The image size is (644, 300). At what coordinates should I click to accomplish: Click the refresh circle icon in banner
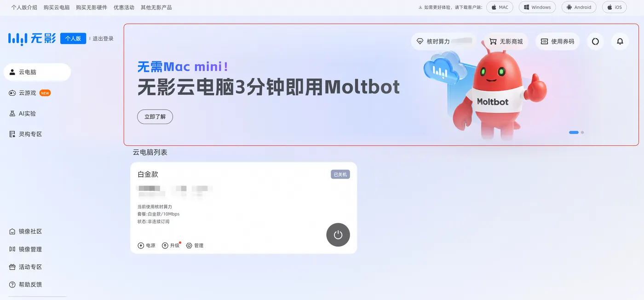point(595,41)
